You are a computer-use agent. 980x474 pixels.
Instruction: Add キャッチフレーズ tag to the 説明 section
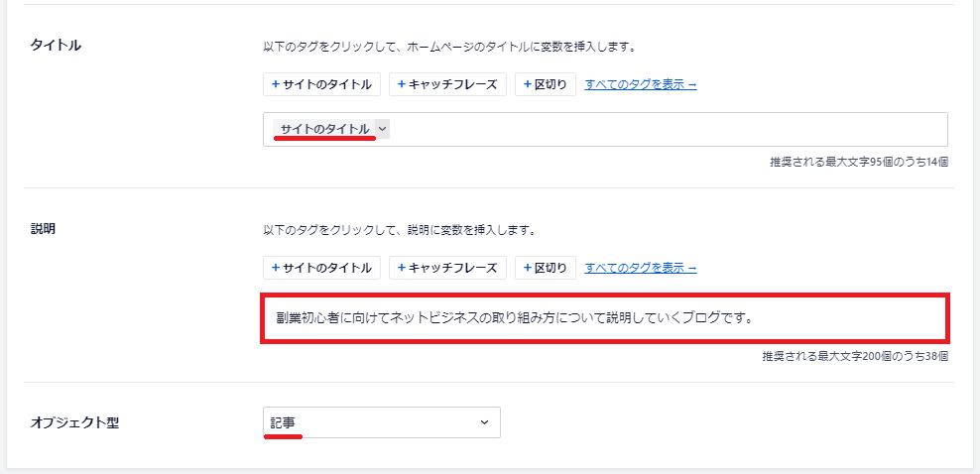(447, 268)
